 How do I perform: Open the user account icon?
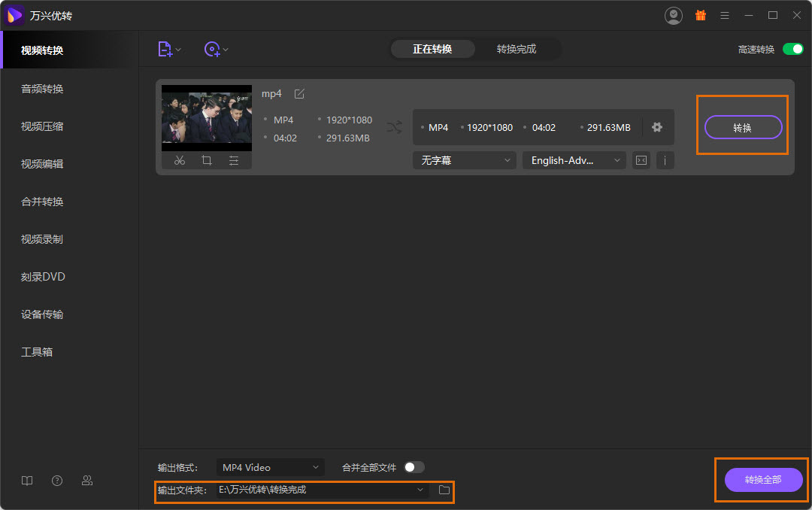click(674, 15)
